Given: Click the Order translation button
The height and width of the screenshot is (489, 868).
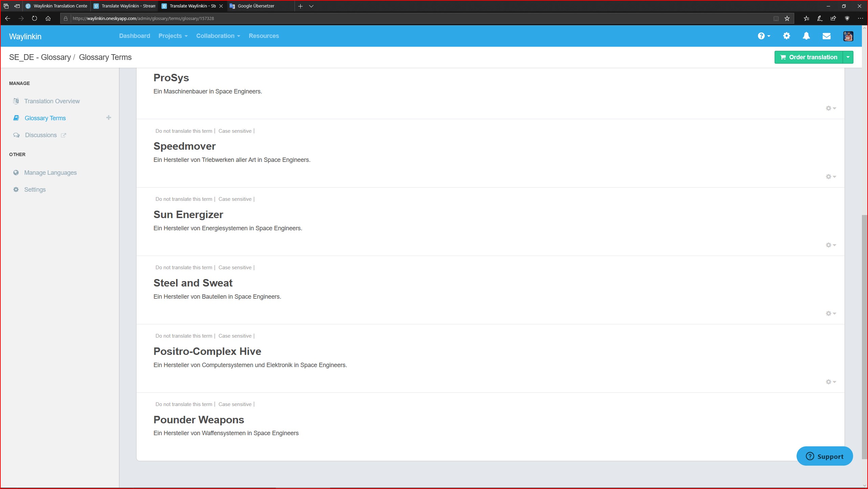Looking at the screenshot, I should point(808,57).
